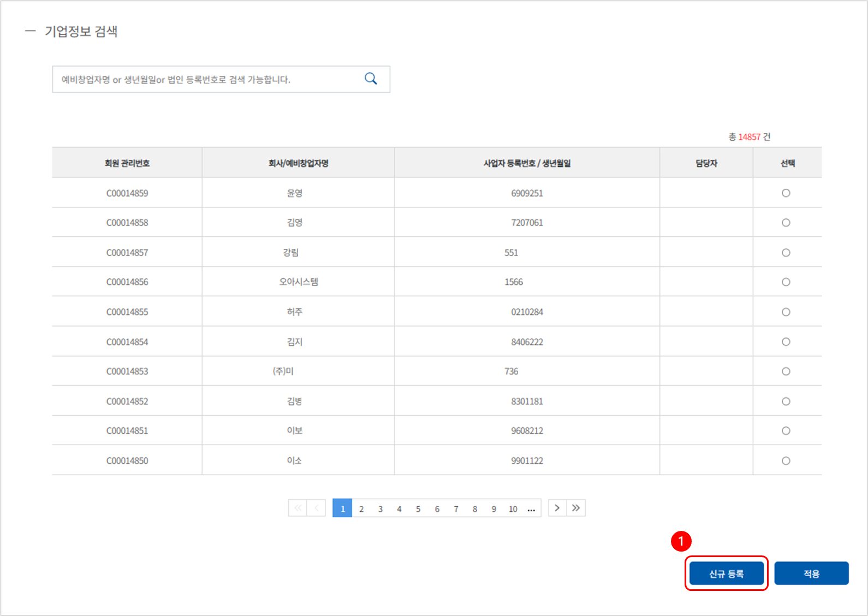Choose the radio button for C00014850
The image size is (868, 616).
pyautogui.click(x=786, y=461)
